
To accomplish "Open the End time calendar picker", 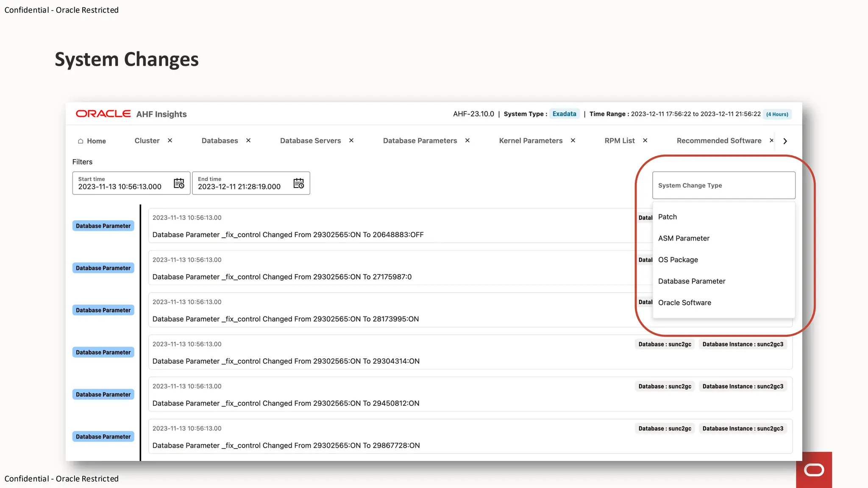I will (299, 183).
